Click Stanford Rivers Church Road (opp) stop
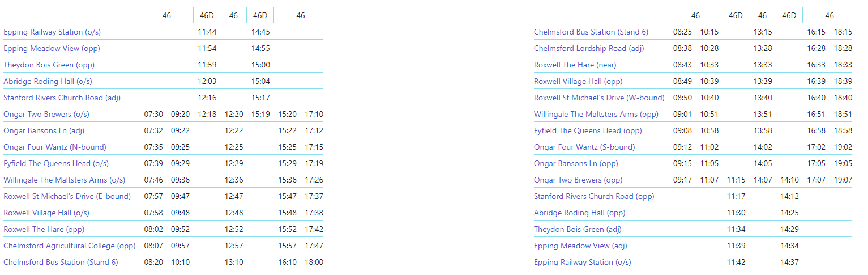Screen dimensions: 868x275 click(x=594, y=196)
